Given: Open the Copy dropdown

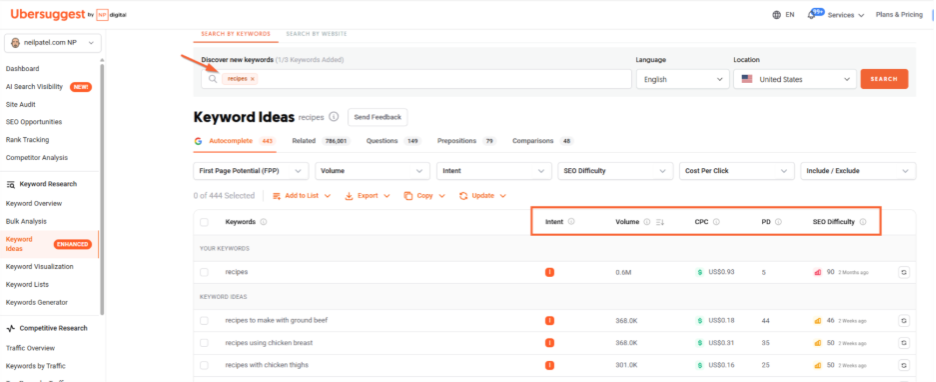Looking at the screenshot, I should point(424,196).
